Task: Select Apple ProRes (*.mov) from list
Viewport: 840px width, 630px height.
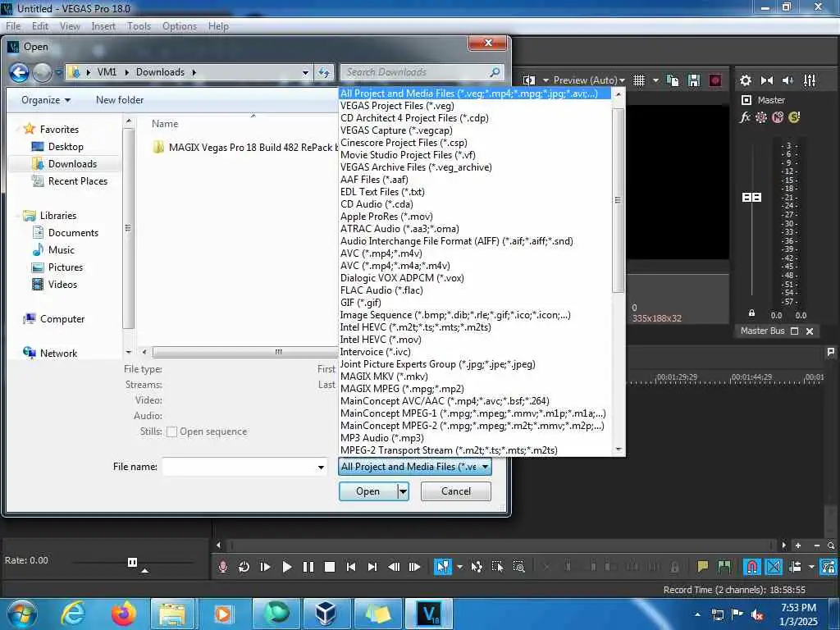Action: (x=475, y=217)
